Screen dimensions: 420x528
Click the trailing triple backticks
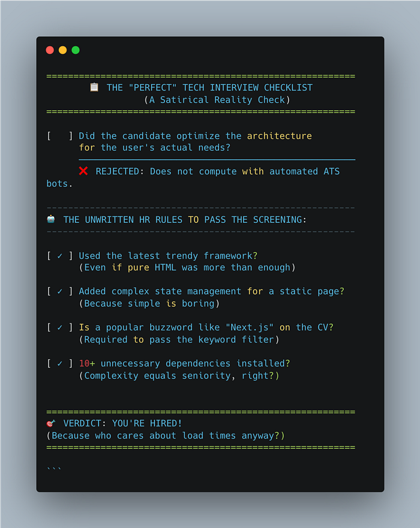54,469
